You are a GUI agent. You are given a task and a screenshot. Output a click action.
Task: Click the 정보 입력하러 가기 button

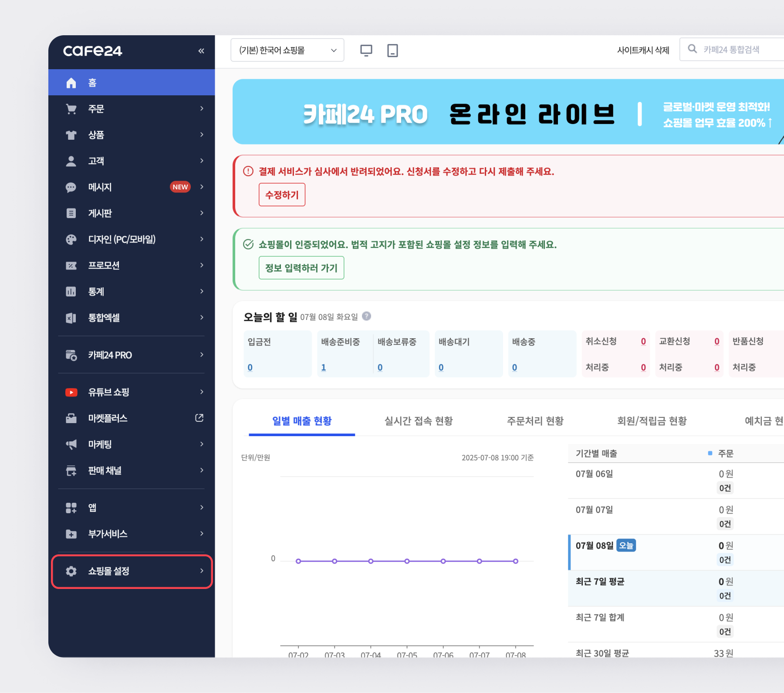[301, 268]
